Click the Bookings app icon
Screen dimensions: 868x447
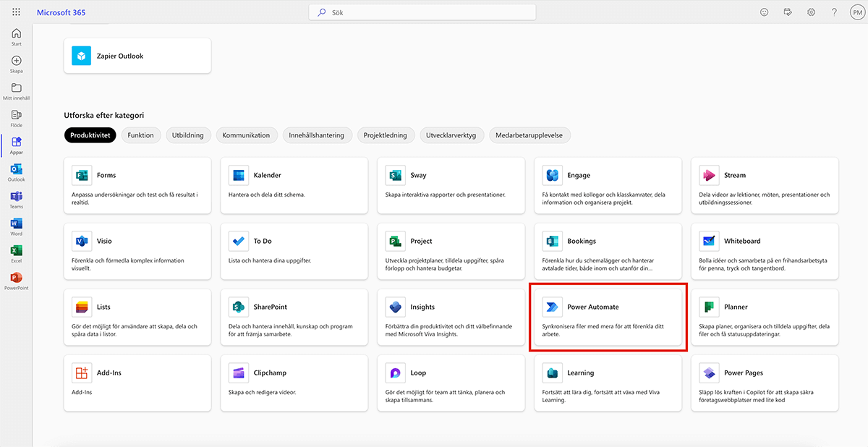tap(552, 241)
